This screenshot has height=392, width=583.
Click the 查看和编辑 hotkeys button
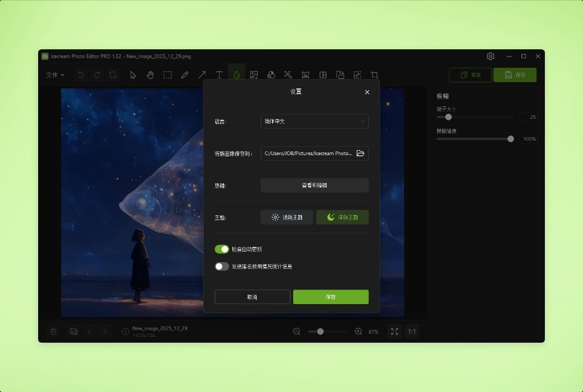314,185
